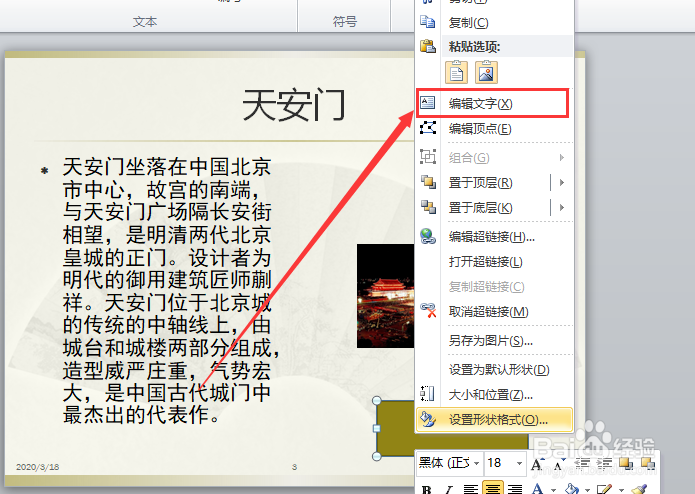Select the paste-as-picture option icon
Screen dimensions: 695x494
[486, 72]
